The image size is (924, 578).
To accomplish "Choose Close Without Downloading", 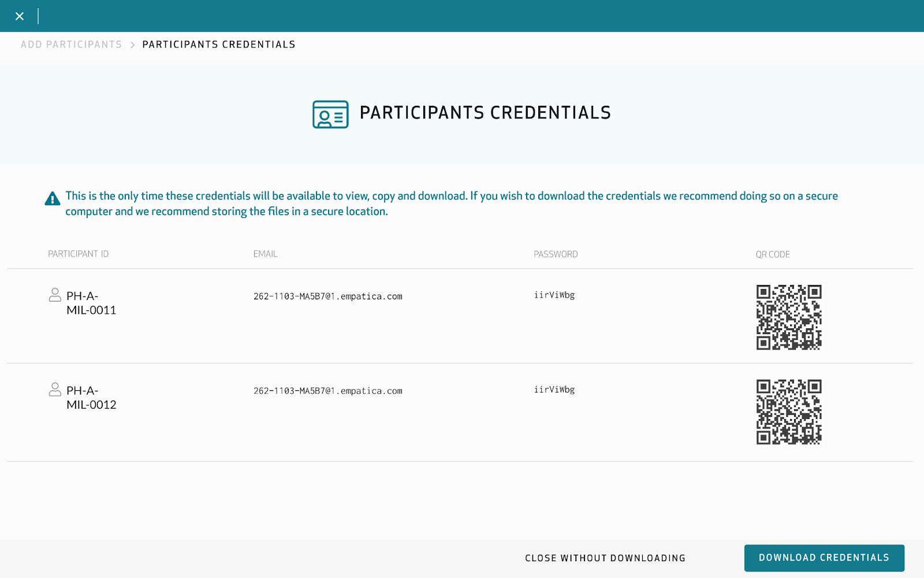I will 605,558.
